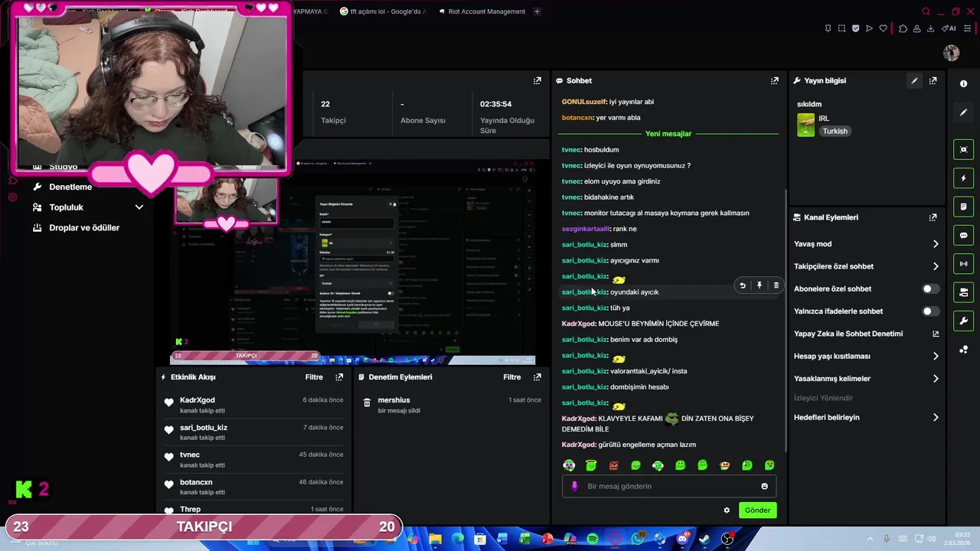Open browser downloads icon

click(930, 28)
